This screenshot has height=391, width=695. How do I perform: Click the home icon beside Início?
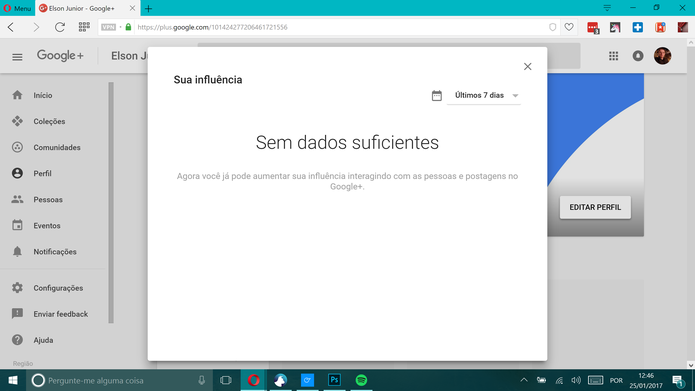17,95
